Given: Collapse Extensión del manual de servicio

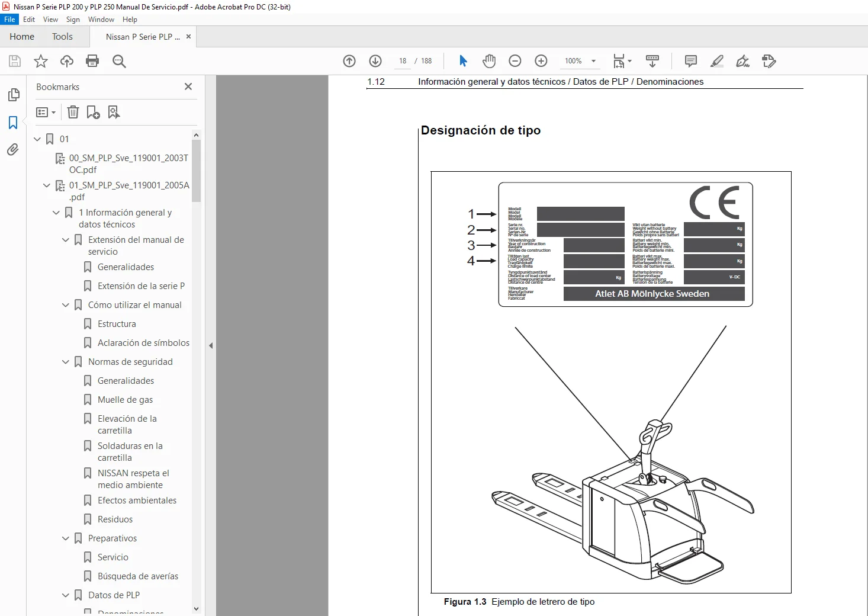Looking at the screenshot, I should coord(66,240).
